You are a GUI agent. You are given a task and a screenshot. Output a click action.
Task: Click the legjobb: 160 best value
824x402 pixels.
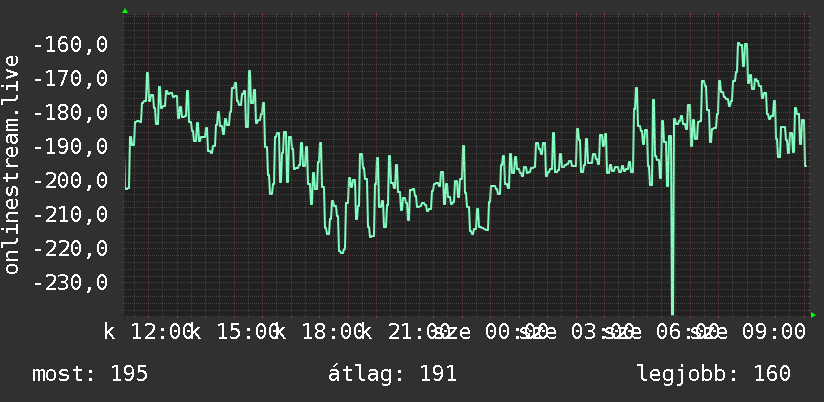point(714,374)
